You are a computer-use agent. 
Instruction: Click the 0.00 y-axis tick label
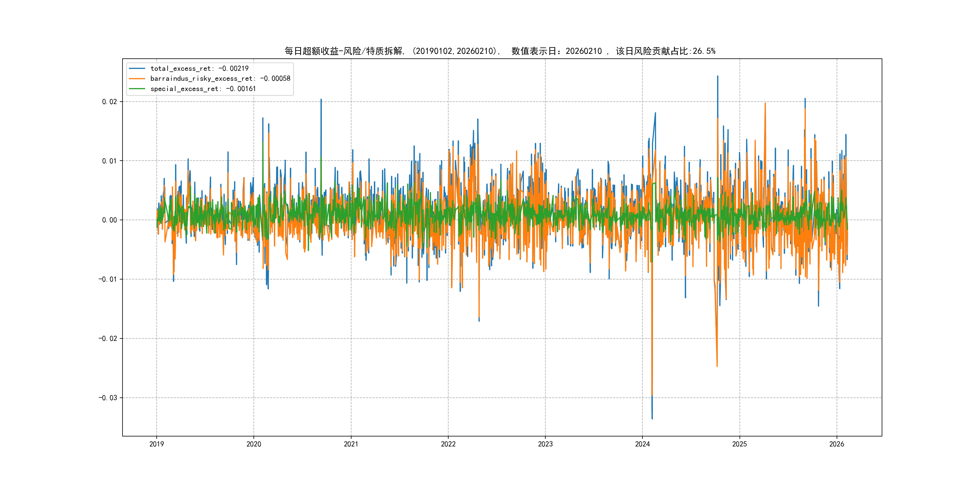click(x=109, y=220)
